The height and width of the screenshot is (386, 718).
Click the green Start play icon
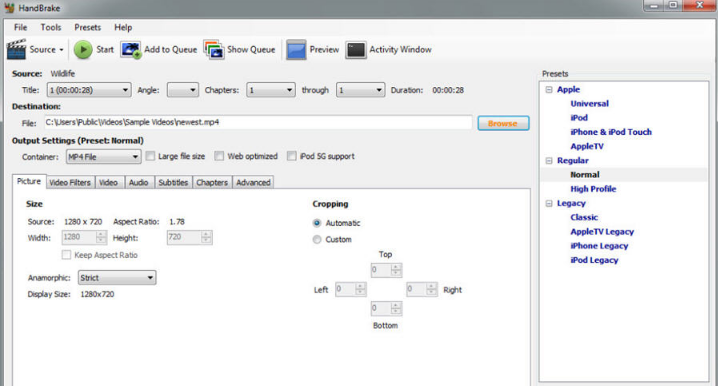83,49
